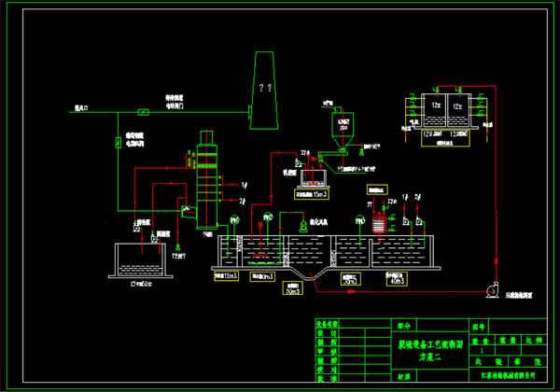
Task: Click the valve symbol on the horizontal inlet duct
Action: [142, 111]
